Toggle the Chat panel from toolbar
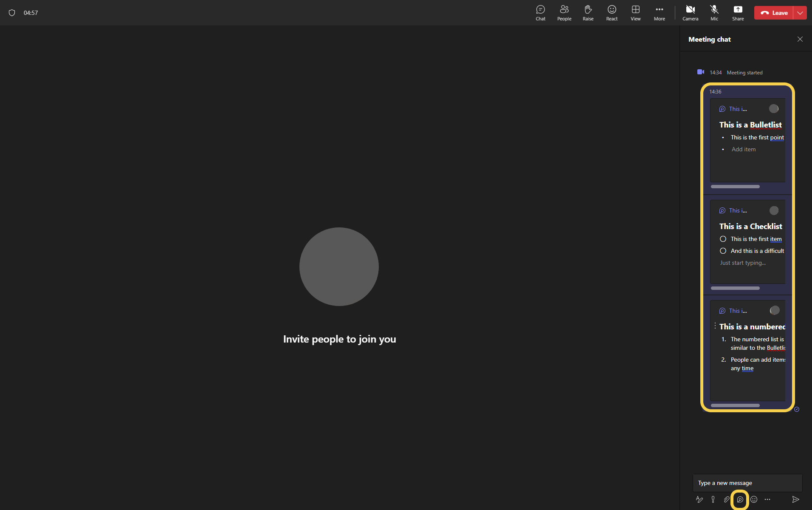The image size is (812, 510). [x=540, y=13]
